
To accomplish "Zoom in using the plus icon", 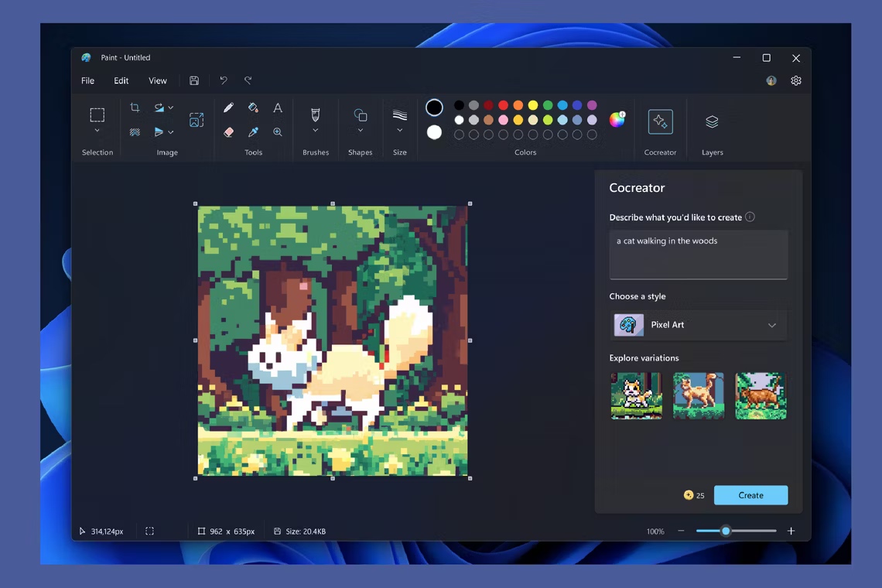I will (791, 531).
